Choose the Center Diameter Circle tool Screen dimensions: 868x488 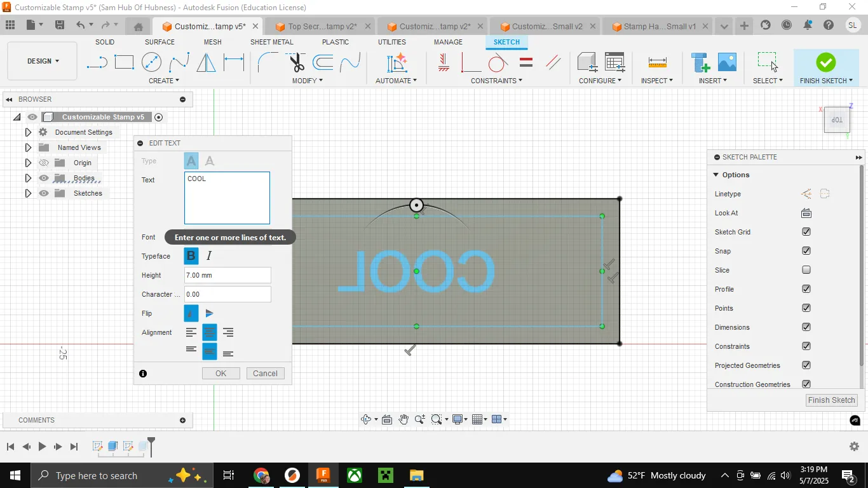tap(151, 62)
